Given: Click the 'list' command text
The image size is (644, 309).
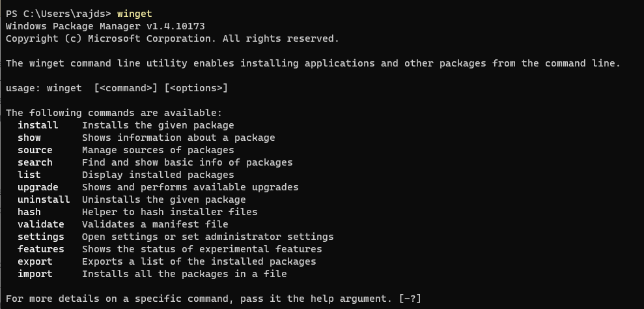Looking at the screenshot, I should [x=29, y=175].
